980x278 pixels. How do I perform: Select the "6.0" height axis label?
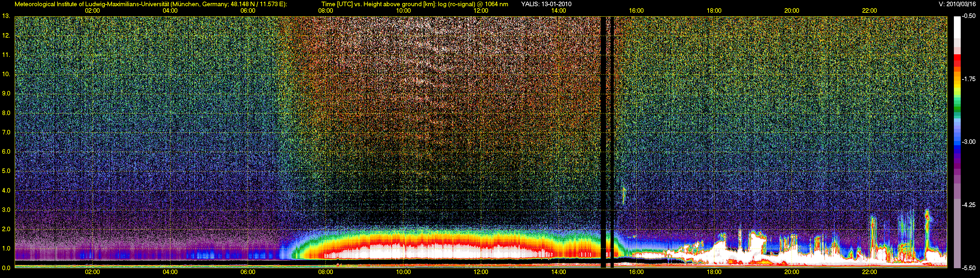(x=6, y=151)
